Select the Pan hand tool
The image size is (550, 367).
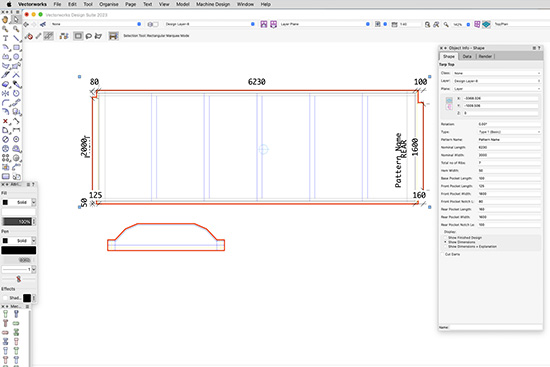tap(5, 20)
